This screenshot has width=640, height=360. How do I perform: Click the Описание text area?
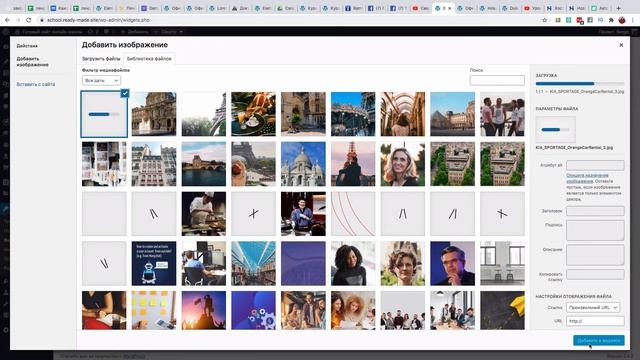click(x=595, y=255)
